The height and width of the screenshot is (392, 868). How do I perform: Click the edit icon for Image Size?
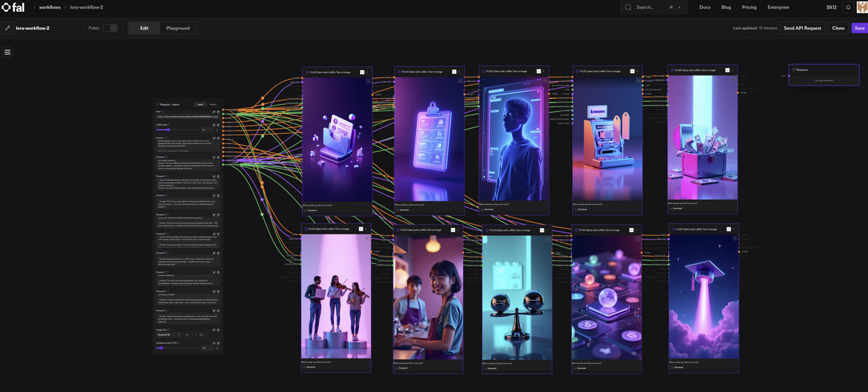[214, 330]
